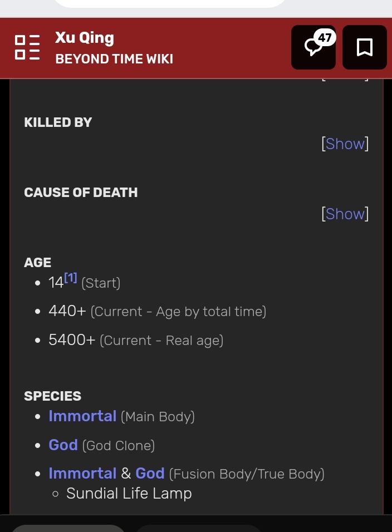Open Immortal link in Fusion Body entry

coord(82,474)
